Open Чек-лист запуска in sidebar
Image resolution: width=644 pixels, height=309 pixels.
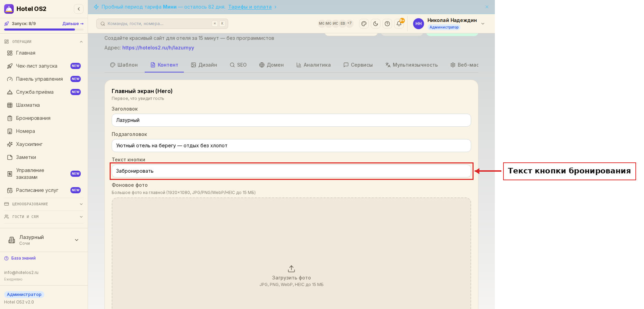(44, 66)
